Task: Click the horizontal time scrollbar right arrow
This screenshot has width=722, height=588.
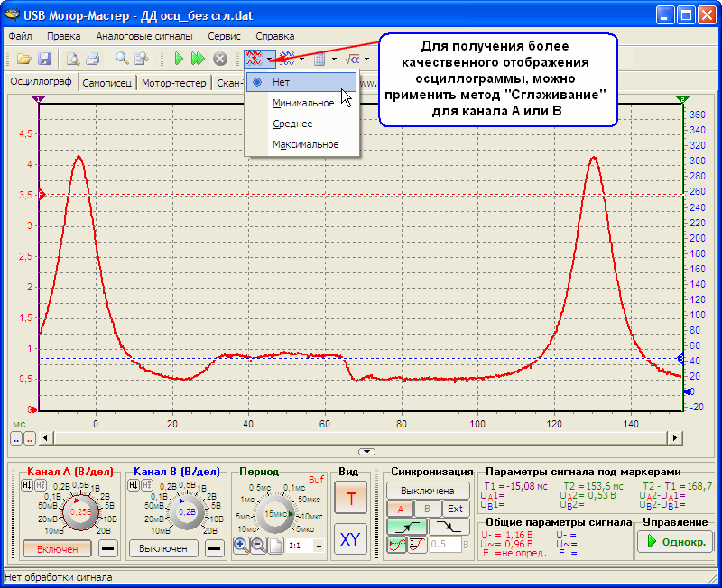Action: click(x=673, y=437)
